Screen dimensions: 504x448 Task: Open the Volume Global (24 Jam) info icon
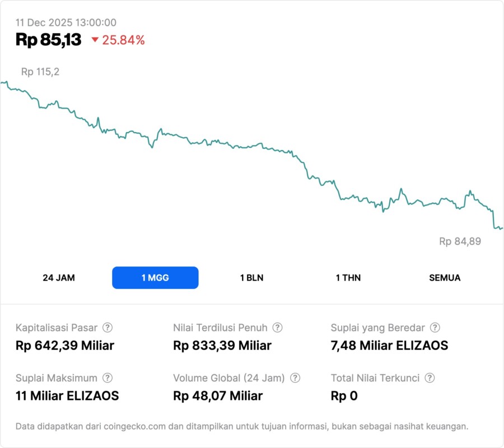(x=295, y=378)
